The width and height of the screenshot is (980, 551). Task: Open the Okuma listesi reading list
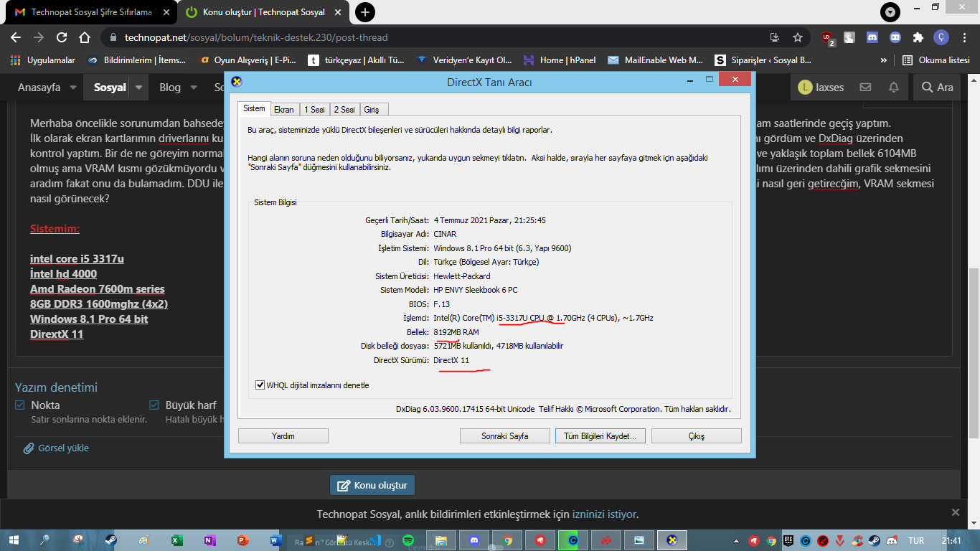point(937,60)
